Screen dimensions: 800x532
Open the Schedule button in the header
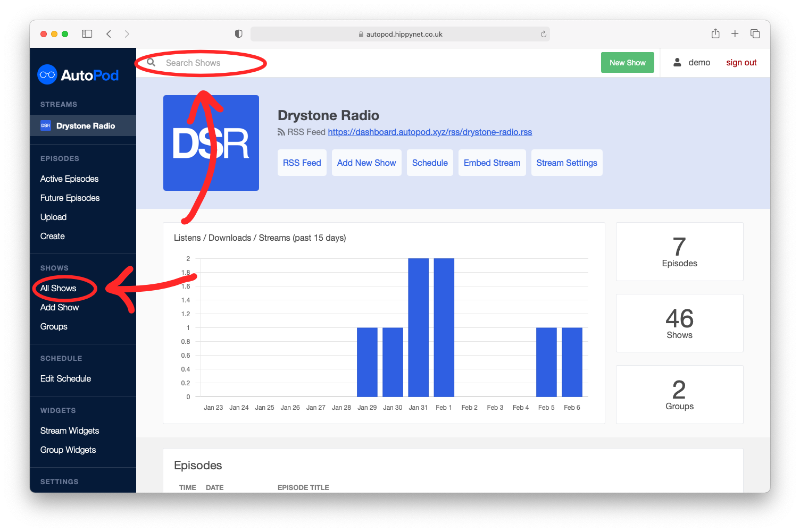coord(430,163)
